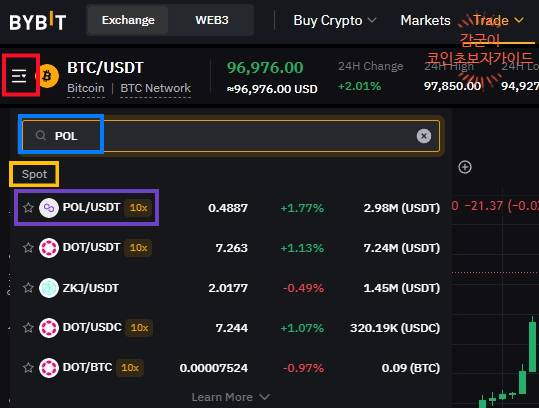Click the 2.98M (USDT) volume value
Image resolution: width=539 pixels, height=408 pixels.
pyautogui.click(x=402, y=208)
